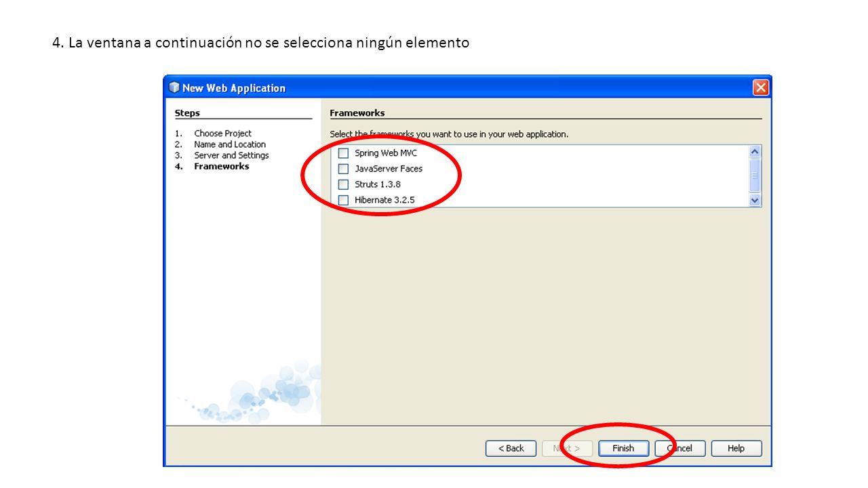Select the 'Choose Project' step text
Screen dimensions: 868x488
click(222, 134)
